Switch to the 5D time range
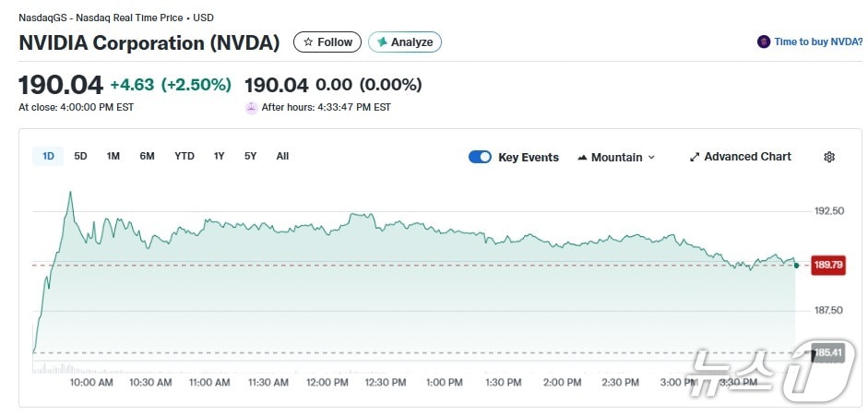The height and width of the screenshot is (415, 868). pos(80,156)
